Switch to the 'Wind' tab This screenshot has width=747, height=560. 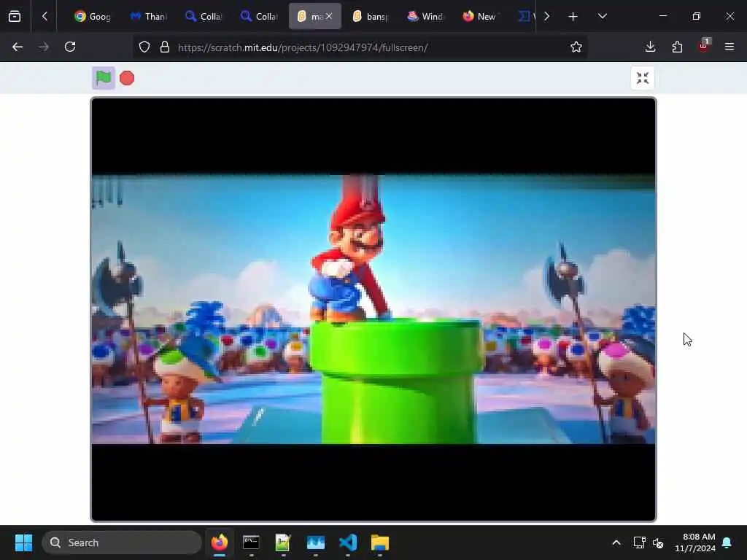[425, 17]
